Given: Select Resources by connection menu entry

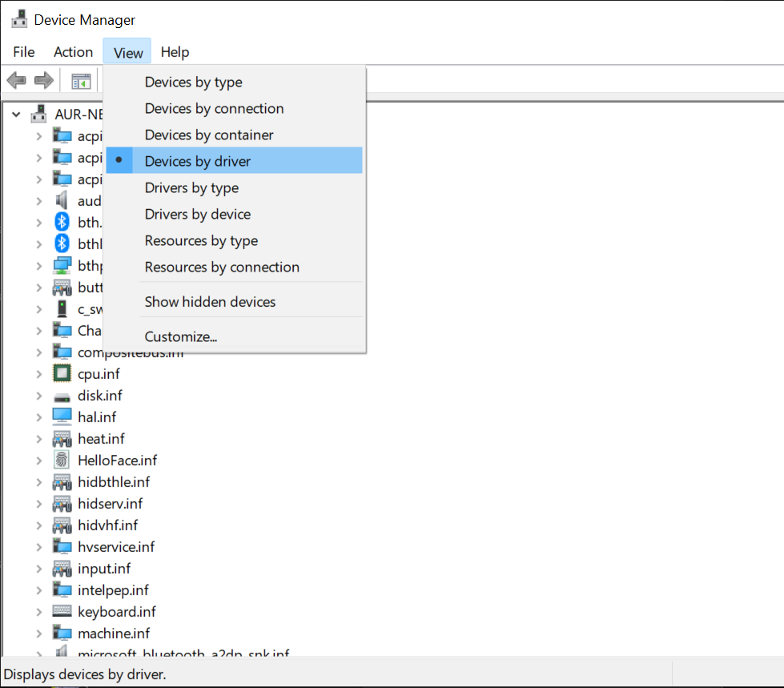Looking at the screenshot, I should coord(222,268).
